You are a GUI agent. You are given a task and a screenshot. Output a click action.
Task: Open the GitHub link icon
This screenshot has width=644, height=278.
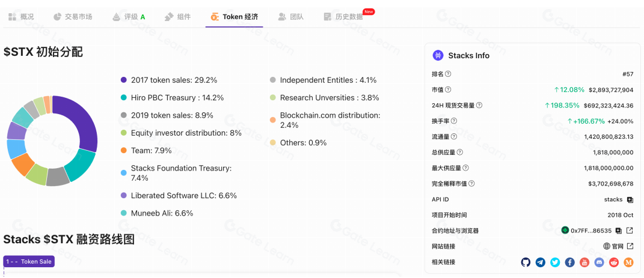526,262
